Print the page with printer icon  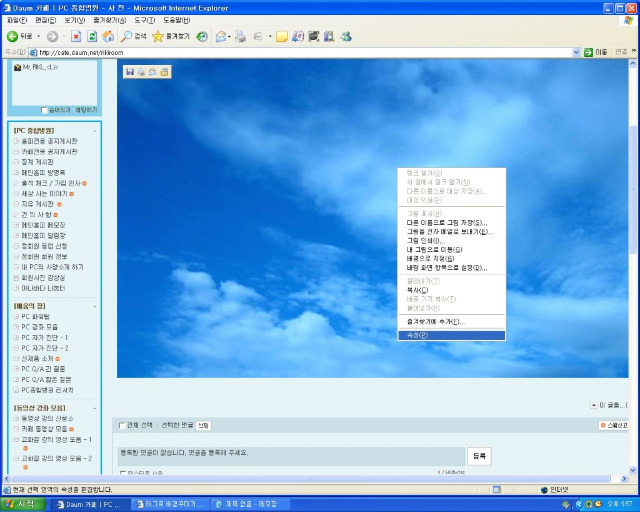click(240, 37)
